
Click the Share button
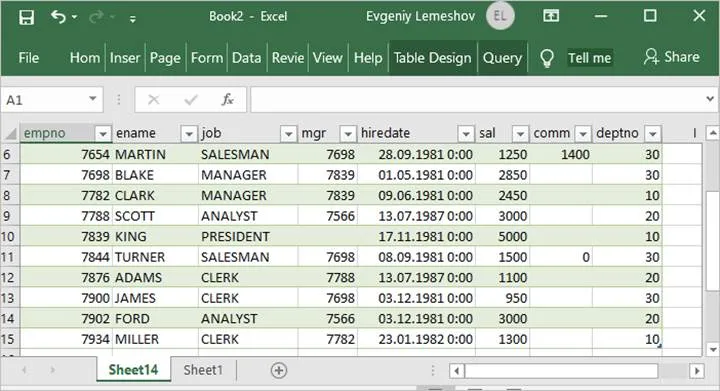671,57
